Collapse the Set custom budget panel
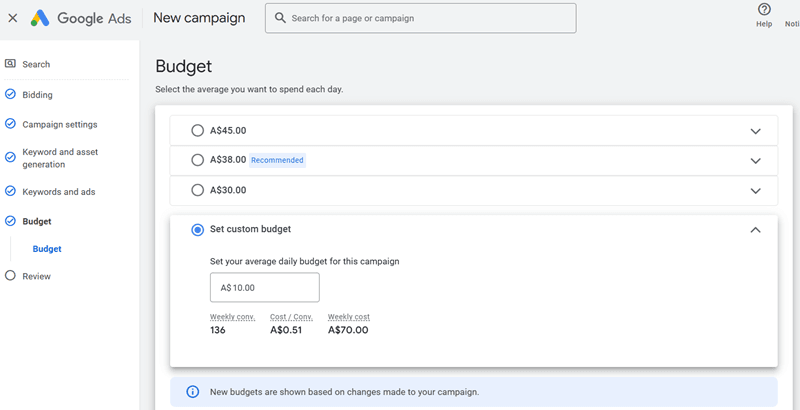This screenshot has height=410, width=800. point(755,230)
